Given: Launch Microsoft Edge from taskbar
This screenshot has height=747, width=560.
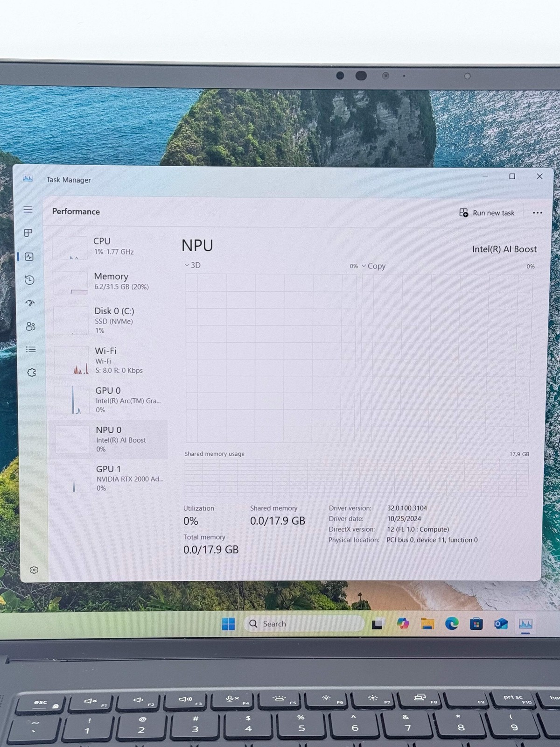Looking at the screenshot, I should (x=452, y=623).
